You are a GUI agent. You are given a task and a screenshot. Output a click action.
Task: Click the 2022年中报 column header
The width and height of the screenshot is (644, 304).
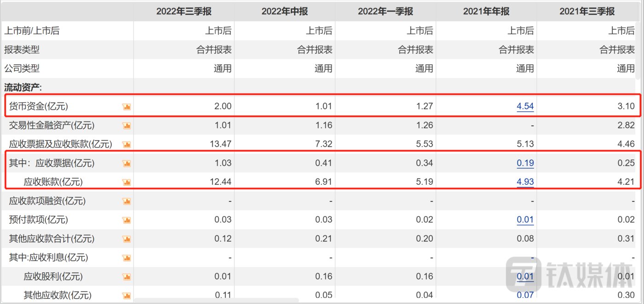click(284, 11)
